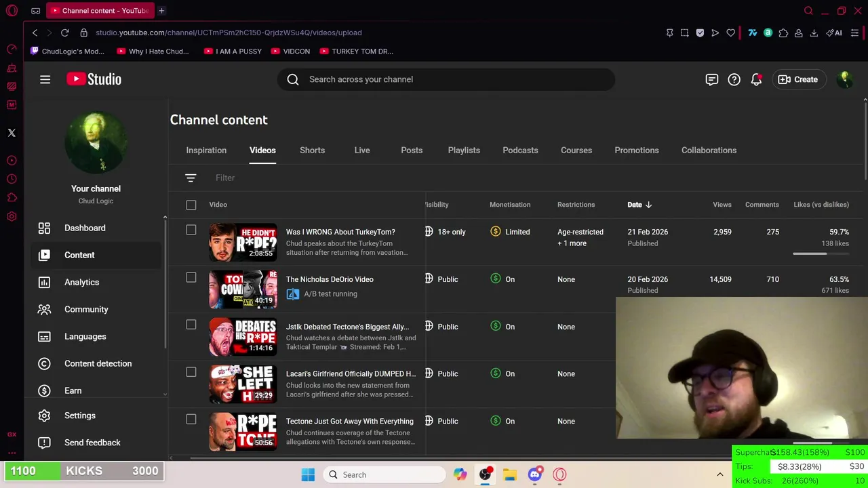The image size is (868, 488).
Task: Click the 275 comments count
Action: point(772,232)
